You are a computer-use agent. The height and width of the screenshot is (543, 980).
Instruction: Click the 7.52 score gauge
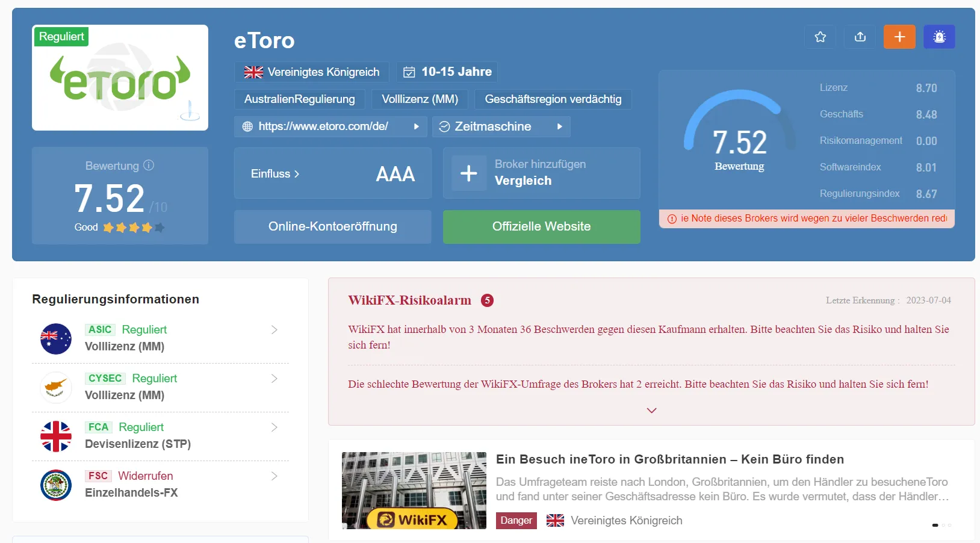(739, 132)
